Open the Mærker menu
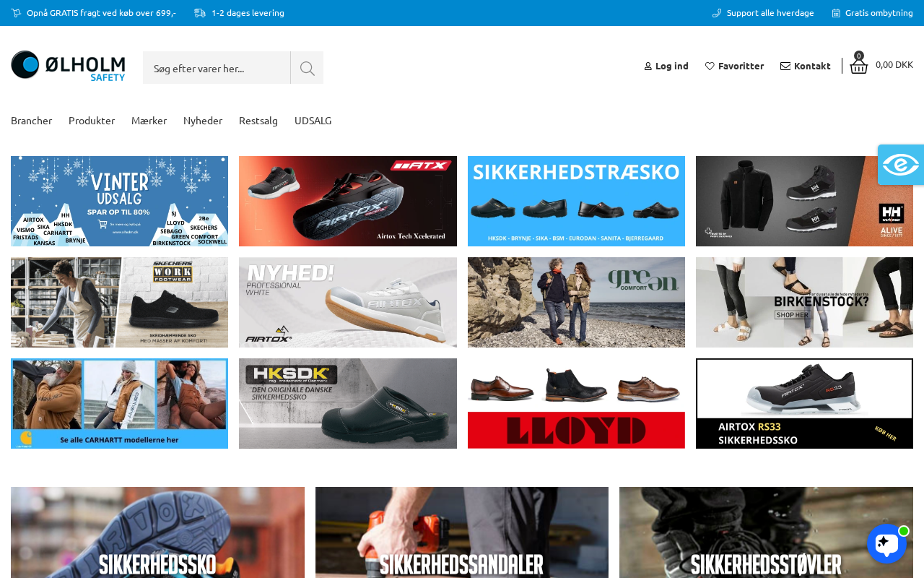924x578 pixels. (149, 121)
